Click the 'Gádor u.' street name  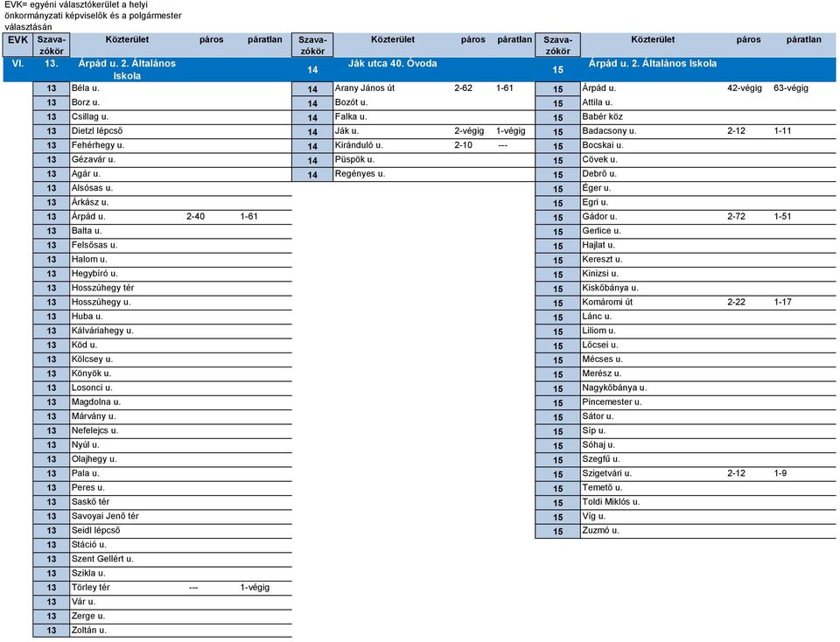[x=599, y=217]
